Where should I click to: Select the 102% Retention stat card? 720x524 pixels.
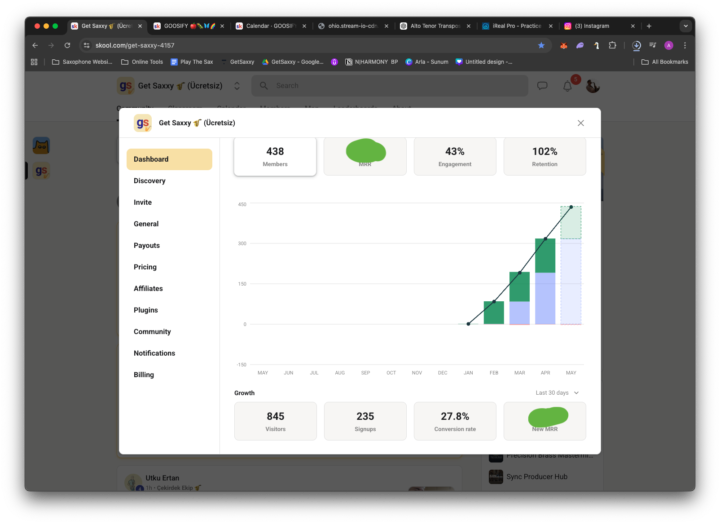545,157
